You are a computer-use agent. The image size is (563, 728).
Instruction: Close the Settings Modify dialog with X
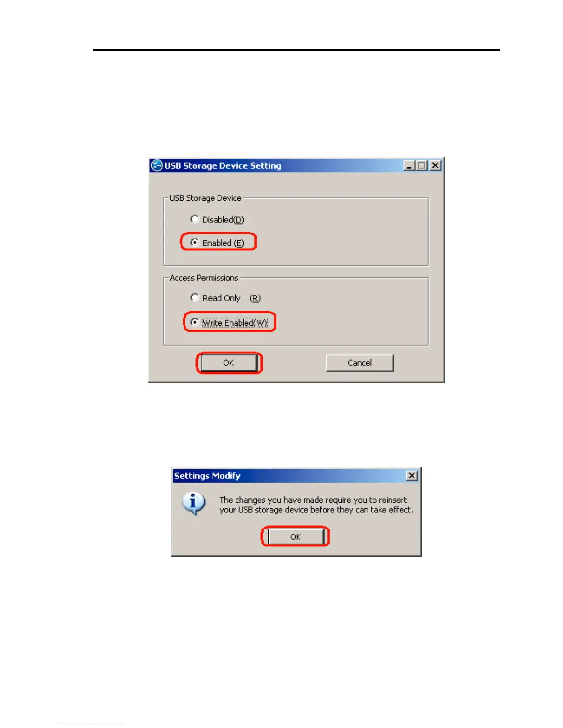(x=412, y=476)
